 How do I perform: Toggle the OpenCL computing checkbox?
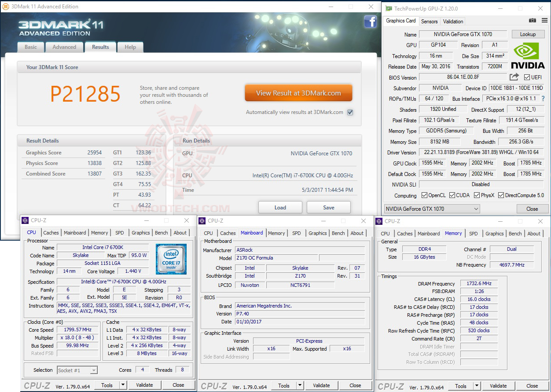pyautogui.click(x=424, y=195)
